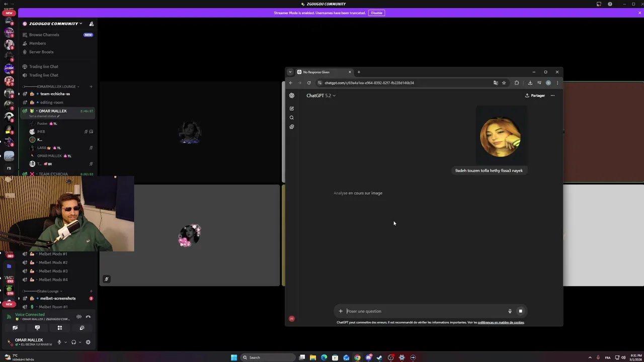
Task: Open the ChatGPT library icon in sidebar
Action: (x=291, y=127)
